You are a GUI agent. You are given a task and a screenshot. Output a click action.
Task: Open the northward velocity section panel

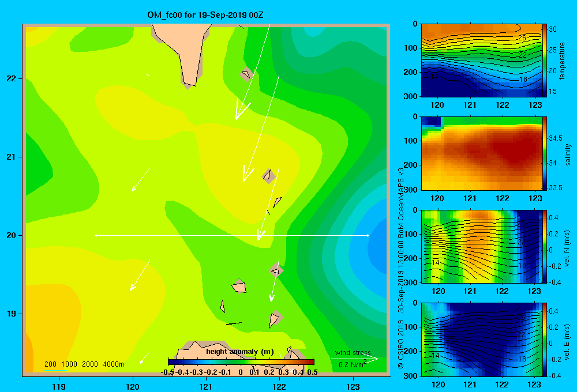click(481, 247)
